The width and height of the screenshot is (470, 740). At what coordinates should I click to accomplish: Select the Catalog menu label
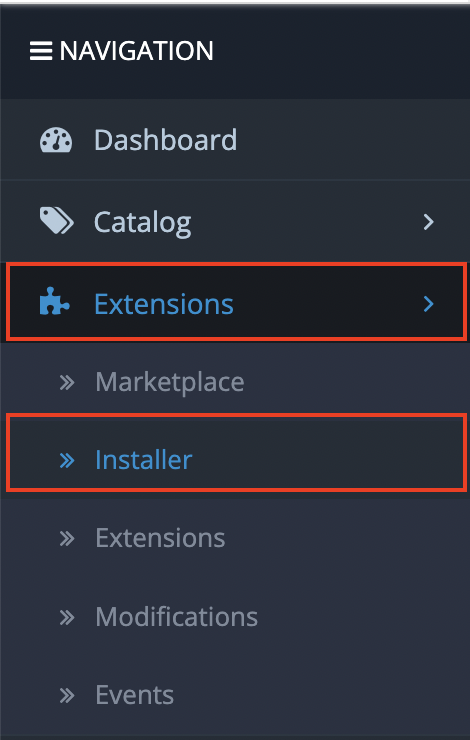(143, 222)
